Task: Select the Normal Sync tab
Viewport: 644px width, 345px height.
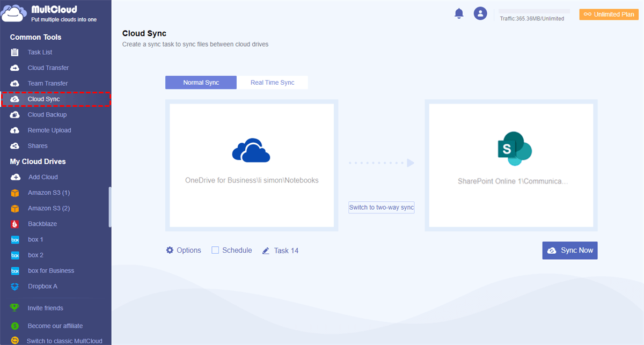Action: (x=201, y=82)
